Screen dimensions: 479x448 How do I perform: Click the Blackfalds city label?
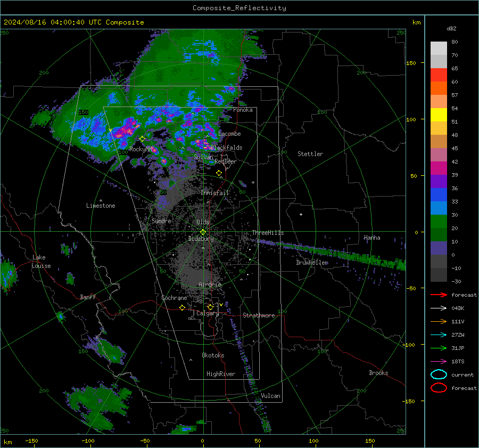coord(226,148)
